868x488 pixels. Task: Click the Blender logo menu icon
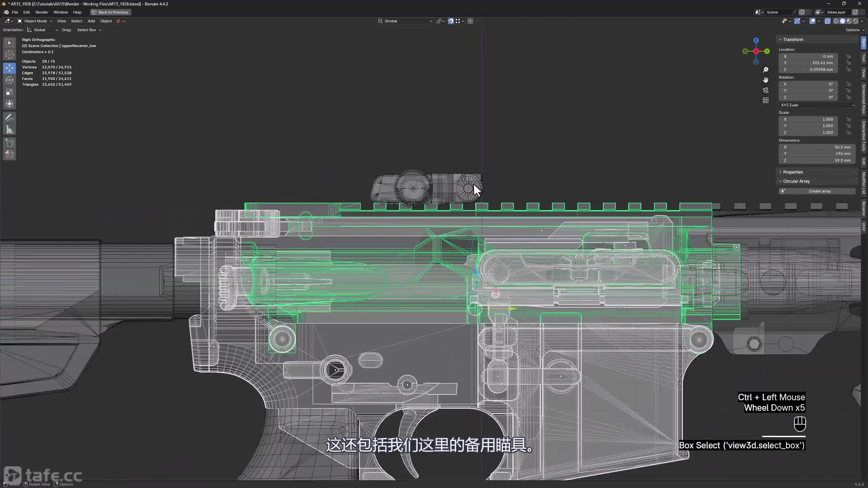point(6,12)
